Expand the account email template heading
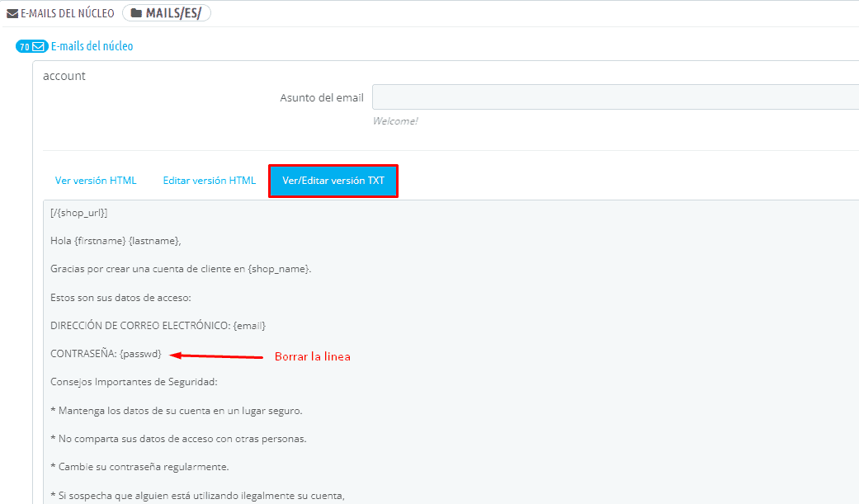 [x=64, y=76]
